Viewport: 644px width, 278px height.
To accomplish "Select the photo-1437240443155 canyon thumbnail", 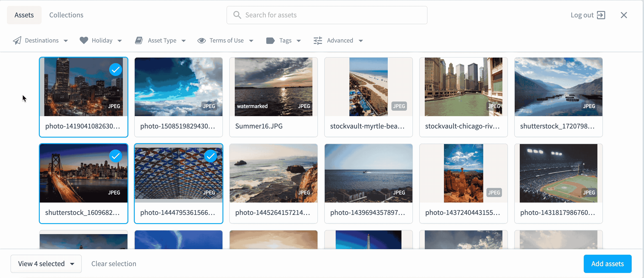I will coord(464,173).
